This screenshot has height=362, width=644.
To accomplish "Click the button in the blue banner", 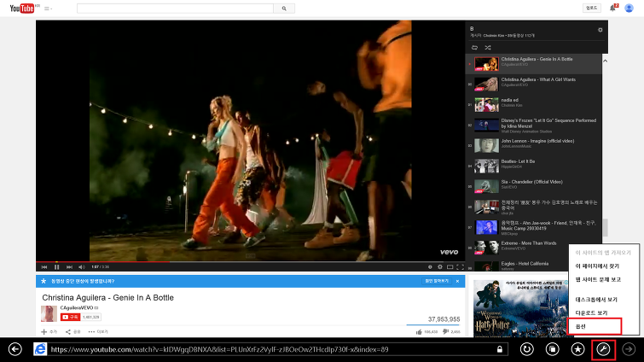I will pyautogui.click(x=437, y=281).
